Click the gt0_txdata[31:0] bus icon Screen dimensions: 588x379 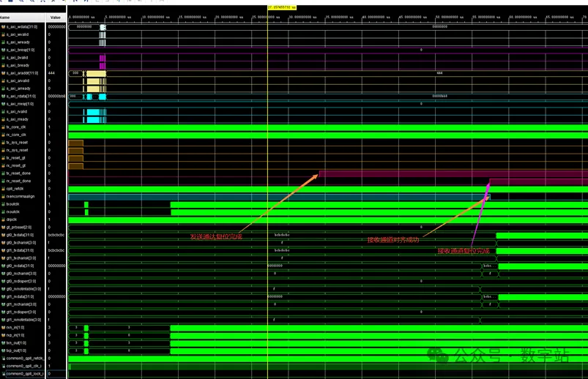click(x=4, y=235)
